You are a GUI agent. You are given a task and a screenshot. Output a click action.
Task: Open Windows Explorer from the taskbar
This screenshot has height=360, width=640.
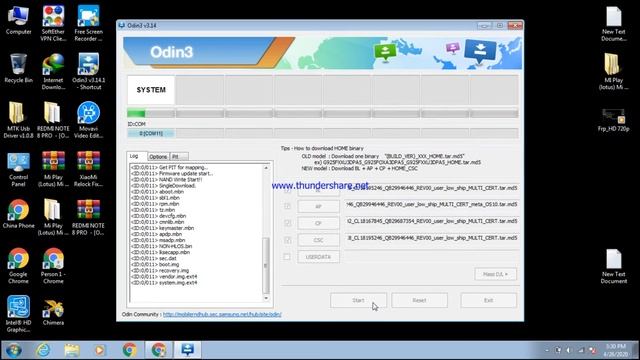pos(72,350)
